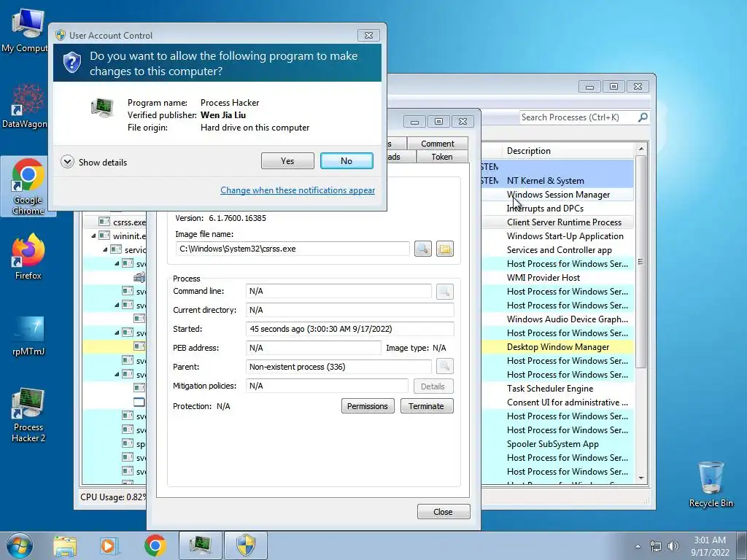Switch to the Token tab
Screen dimensions: 747x560
point(442,157)
